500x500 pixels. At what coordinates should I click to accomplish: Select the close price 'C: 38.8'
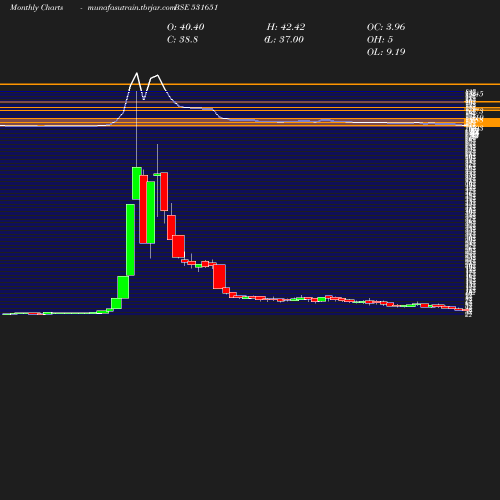pyautogui.click(x=182, y=40)
